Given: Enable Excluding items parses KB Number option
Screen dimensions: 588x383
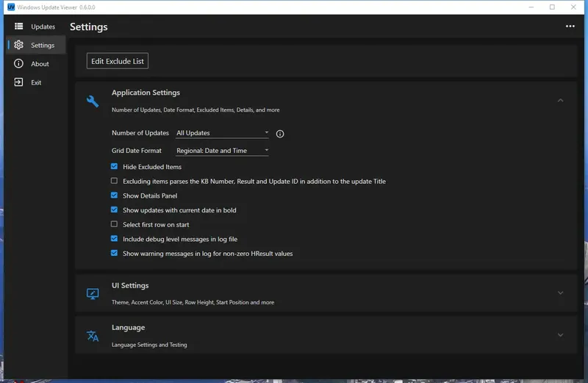Looking at the screenshot, I should [x=114, y=181].
